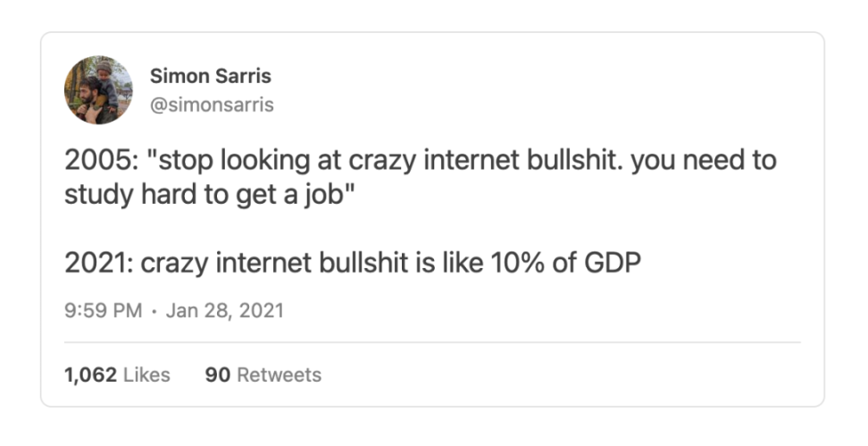Screen dimensions: 868x446
Task: View the 90 Retweets list
Action: click(263, 374)
